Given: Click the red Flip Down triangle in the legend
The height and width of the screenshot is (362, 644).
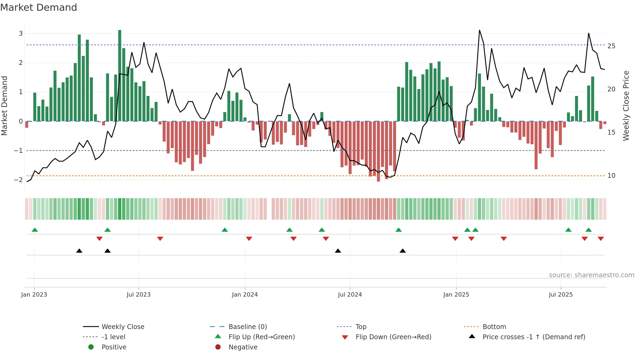Looking at the screenshot, I should 345,337.
